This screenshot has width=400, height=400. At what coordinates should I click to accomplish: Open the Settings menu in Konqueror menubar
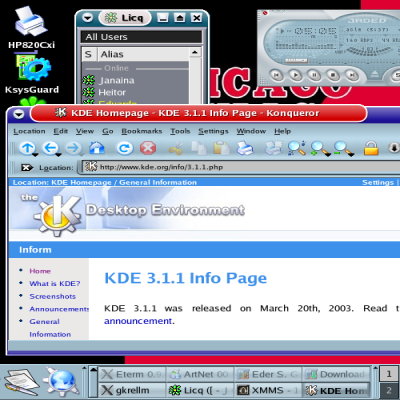[x=213, y=131]
